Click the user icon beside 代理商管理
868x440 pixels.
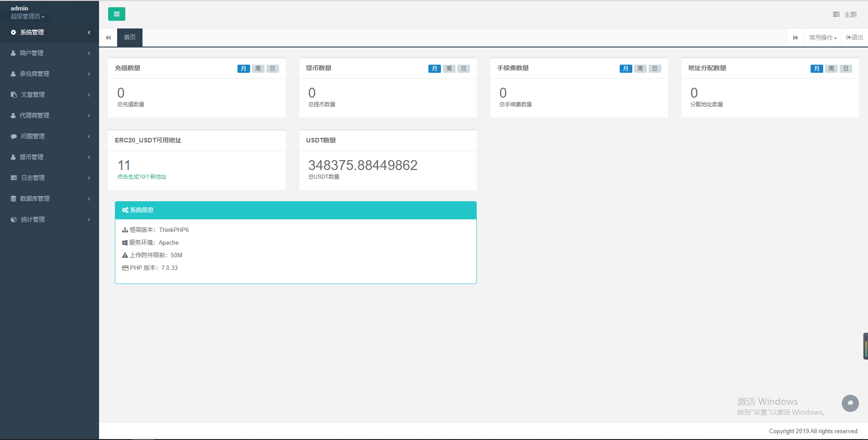13,116
